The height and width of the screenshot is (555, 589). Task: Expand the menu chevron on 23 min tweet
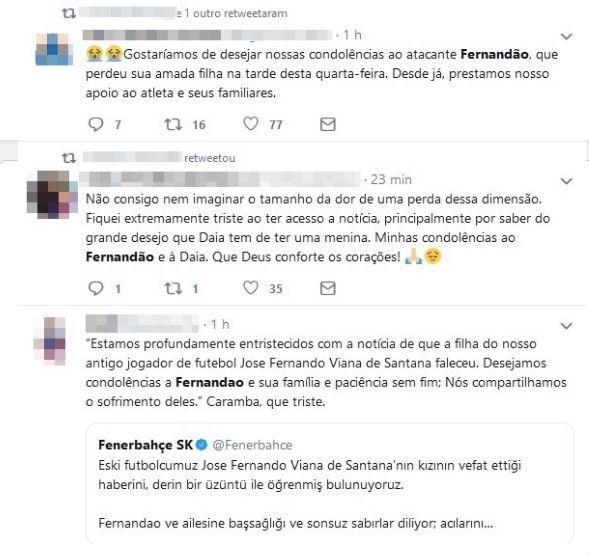tap(566, 181)
